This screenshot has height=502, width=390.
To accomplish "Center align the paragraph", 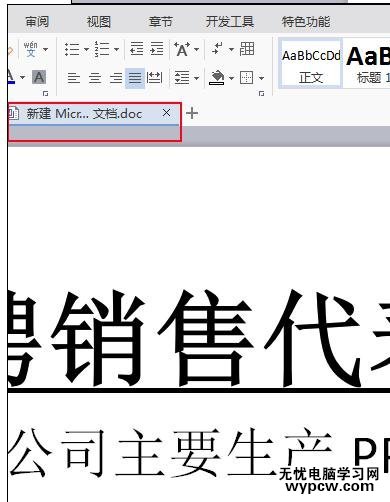I will [x=95, y=78].
